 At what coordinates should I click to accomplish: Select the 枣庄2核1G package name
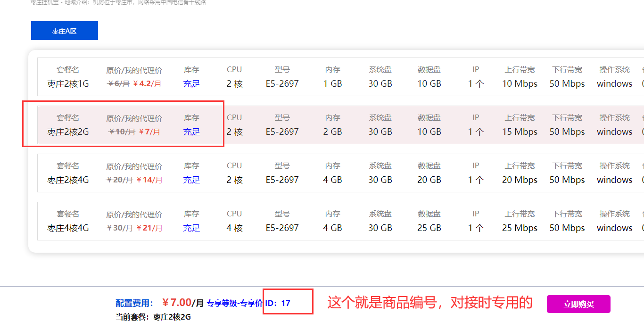68,84
